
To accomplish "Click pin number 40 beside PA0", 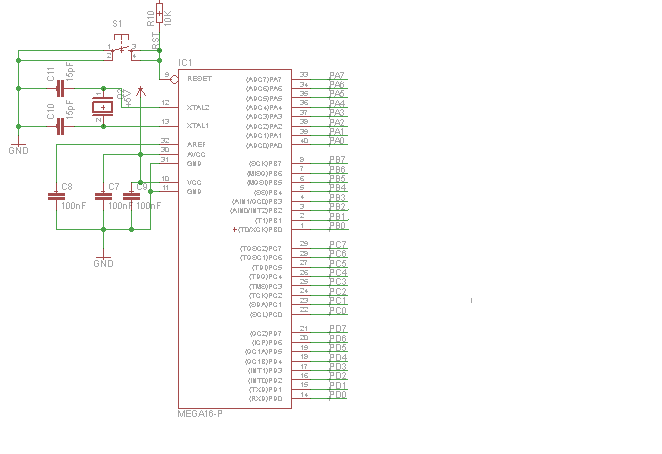I will coord(304,141).
